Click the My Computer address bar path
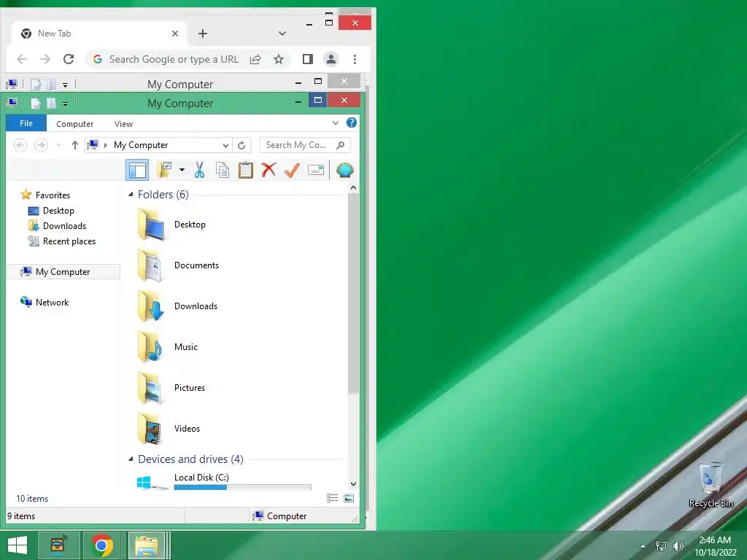The image size is (747, 560). 141,145
